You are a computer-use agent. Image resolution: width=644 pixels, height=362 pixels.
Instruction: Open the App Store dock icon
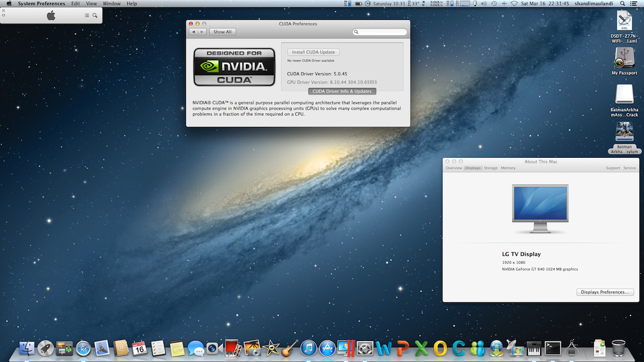[x=327, y=348]
